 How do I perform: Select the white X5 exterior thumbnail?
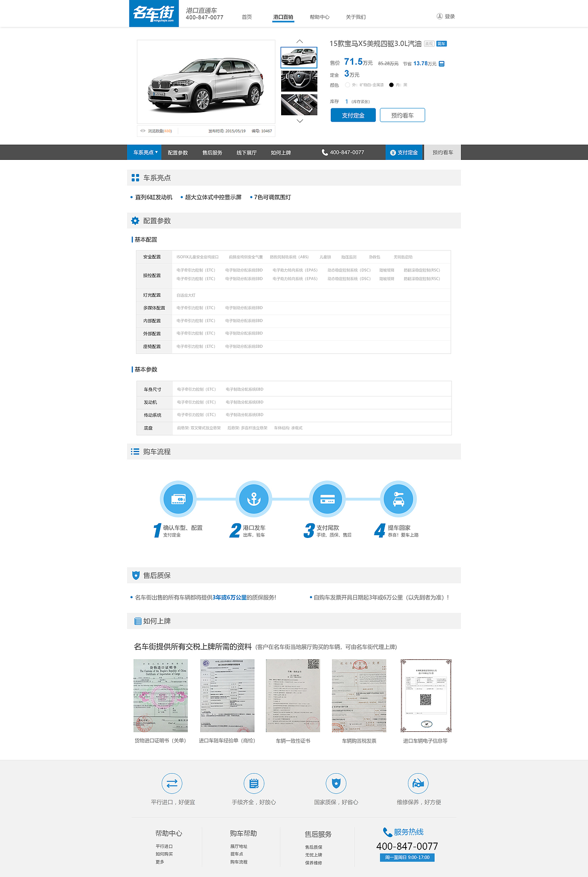(299, 57)
